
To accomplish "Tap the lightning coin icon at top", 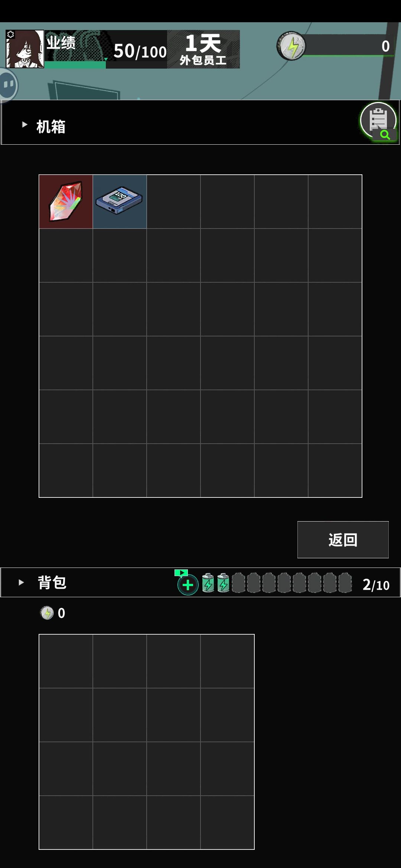I will [x=291, y=46].
